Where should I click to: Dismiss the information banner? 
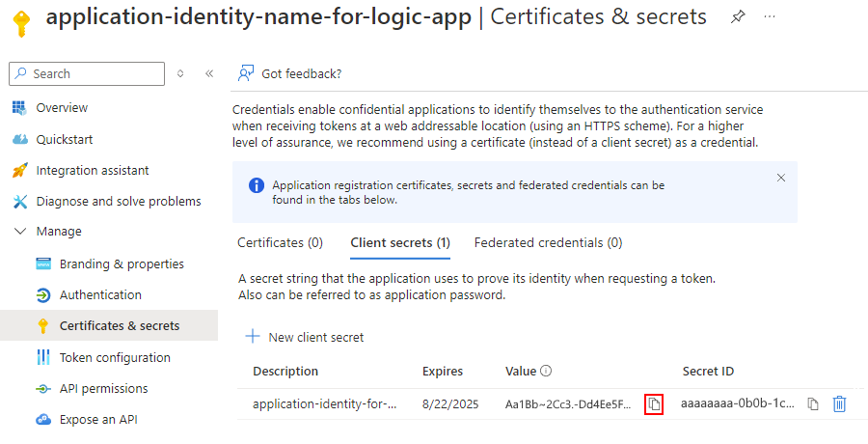click(x=781, y=178)
